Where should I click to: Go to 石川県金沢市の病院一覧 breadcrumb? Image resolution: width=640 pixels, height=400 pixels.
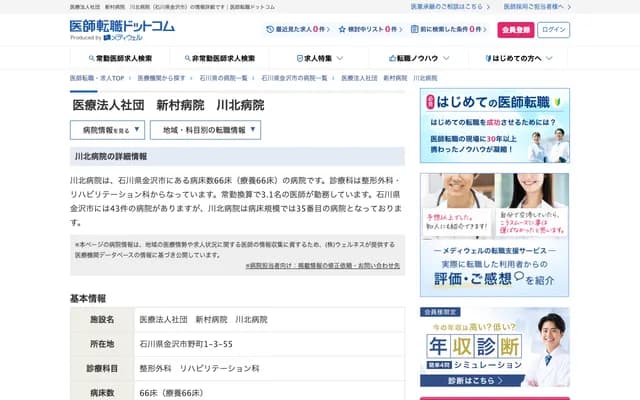pos(294,78)
